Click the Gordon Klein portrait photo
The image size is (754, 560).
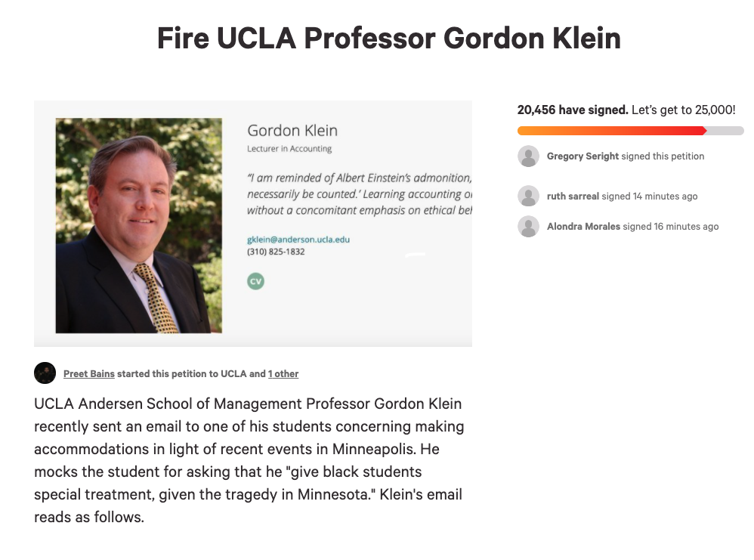(138, 226)
